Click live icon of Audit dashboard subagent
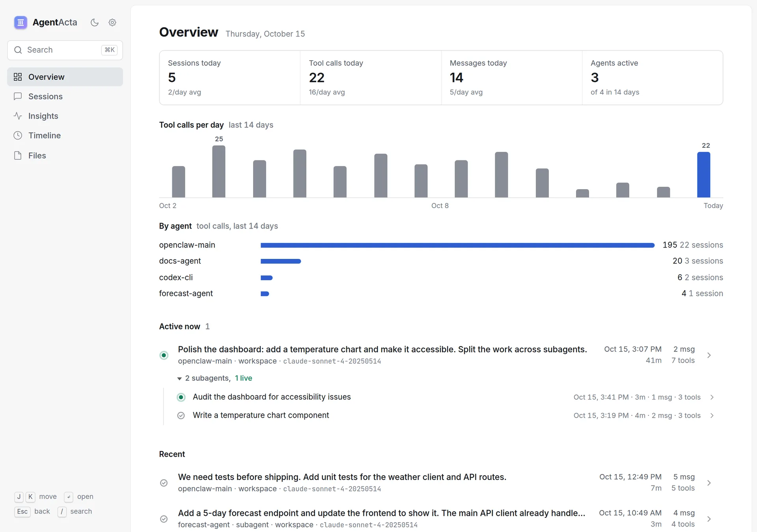The image size is (757, 532). (x=181, y=397)
